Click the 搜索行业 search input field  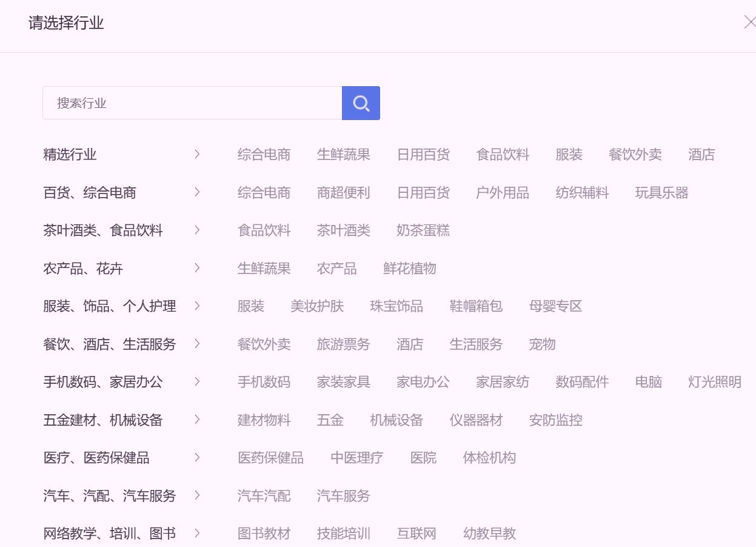pos(192,103)
